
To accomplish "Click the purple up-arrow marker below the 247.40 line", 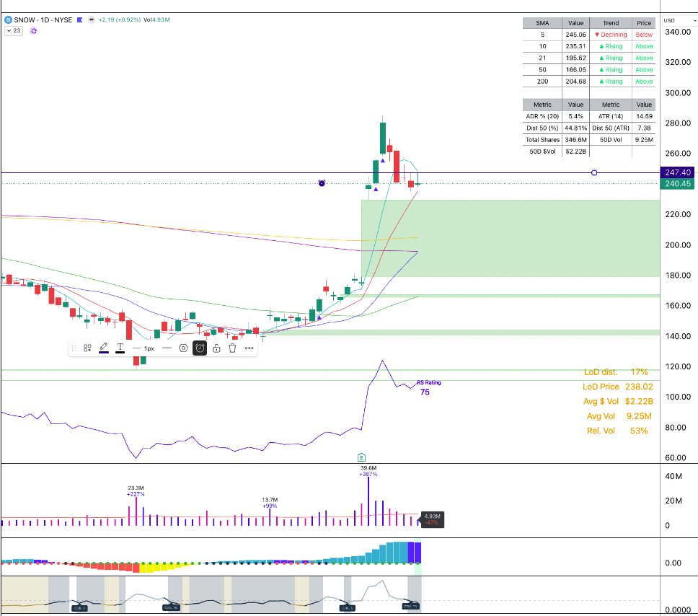I will point(376,189).
